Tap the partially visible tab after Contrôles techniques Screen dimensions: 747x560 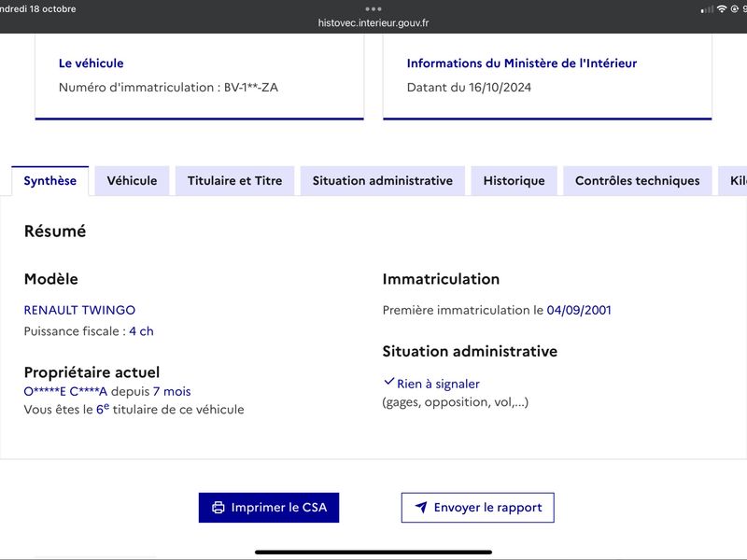(734, 181)
